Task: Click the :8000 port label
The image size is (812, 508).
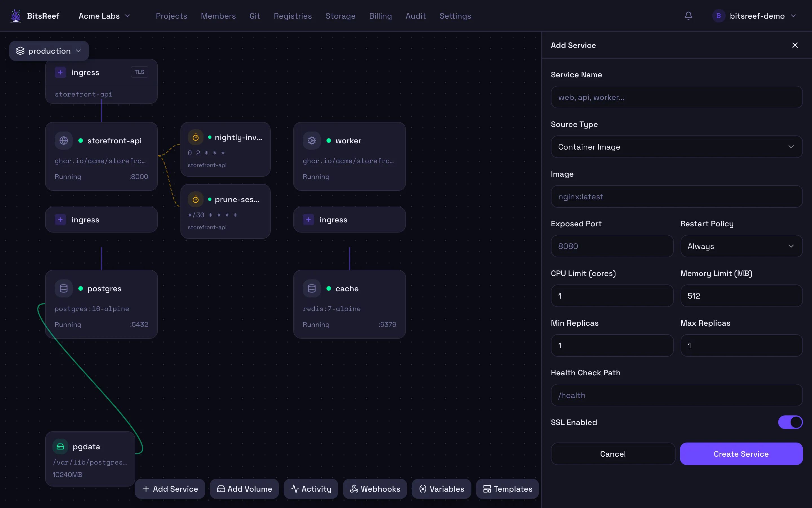Action: pos(139,177)
